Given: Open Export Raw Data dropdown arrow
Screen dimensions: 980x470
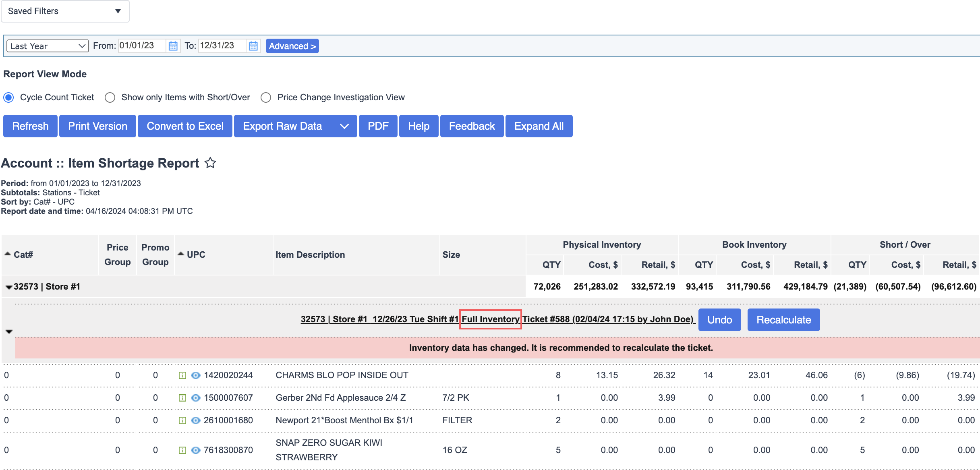Looking at the screenshot, I should click(x=344, y=126).
